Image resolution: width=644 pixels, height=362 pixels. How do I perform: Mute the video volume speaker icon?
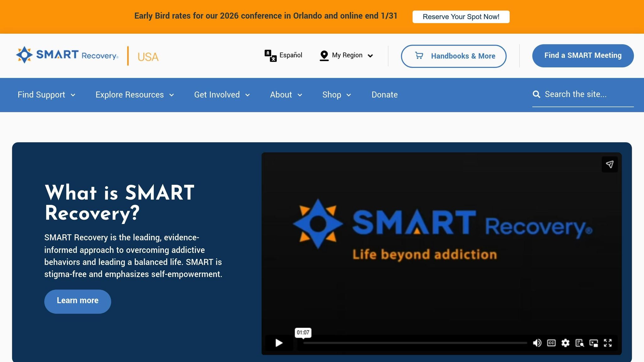pos(537,343)
